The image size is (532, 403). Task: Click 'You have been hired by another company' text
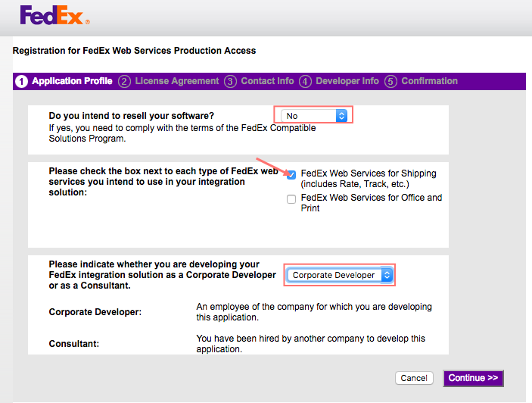tap(310, 344)
